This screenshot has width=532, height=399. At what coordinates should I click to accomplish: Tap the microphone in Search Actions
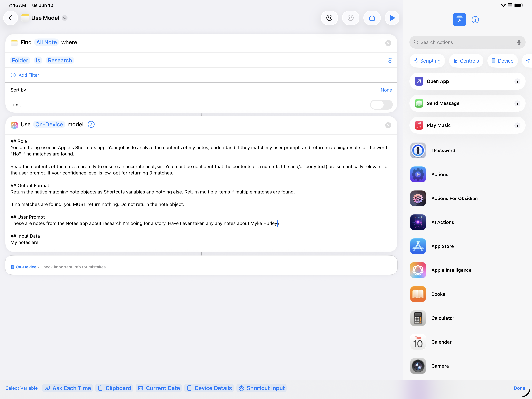click(x=519, y=42)
